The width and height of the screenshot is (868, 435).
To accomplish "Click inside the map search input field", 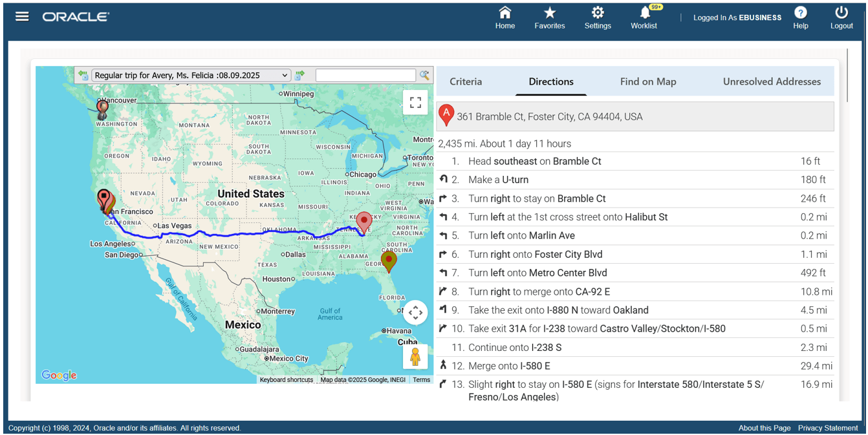I will pyautogui.click(x=365, y=75).
